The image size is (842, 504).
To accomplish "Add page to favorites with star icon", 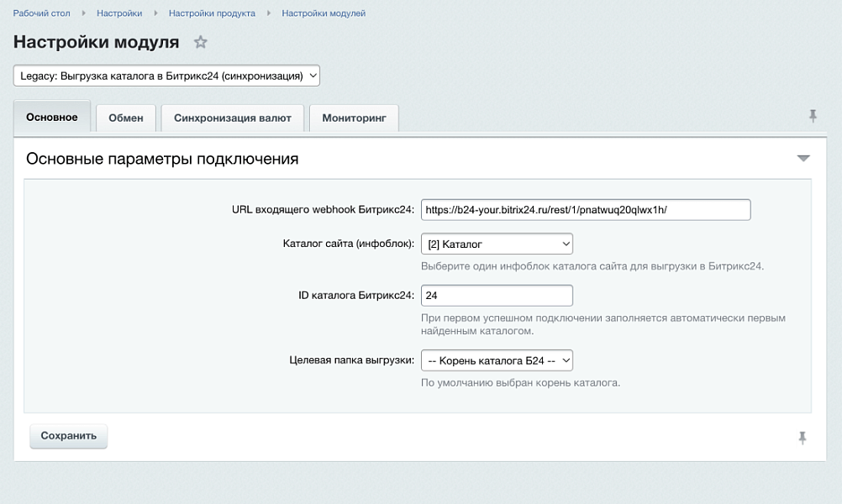I will click(200, 42).
